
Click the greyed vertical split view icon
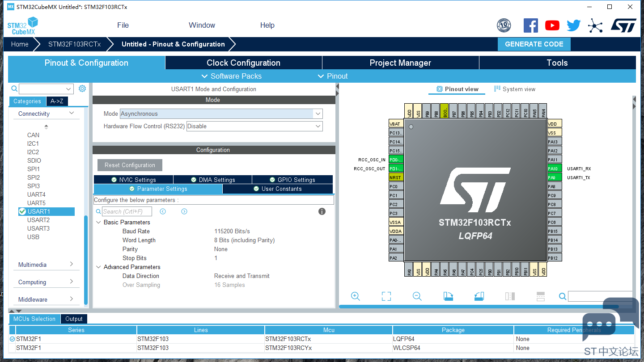(510, 296)
